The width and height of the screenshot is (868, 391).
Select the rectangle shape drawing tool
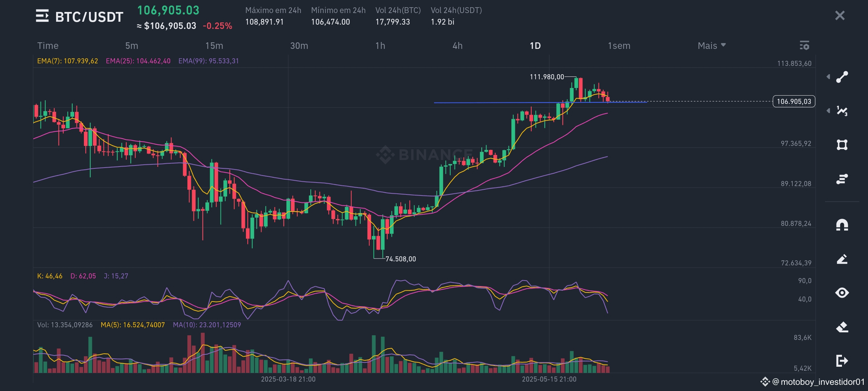coord(842,145)
